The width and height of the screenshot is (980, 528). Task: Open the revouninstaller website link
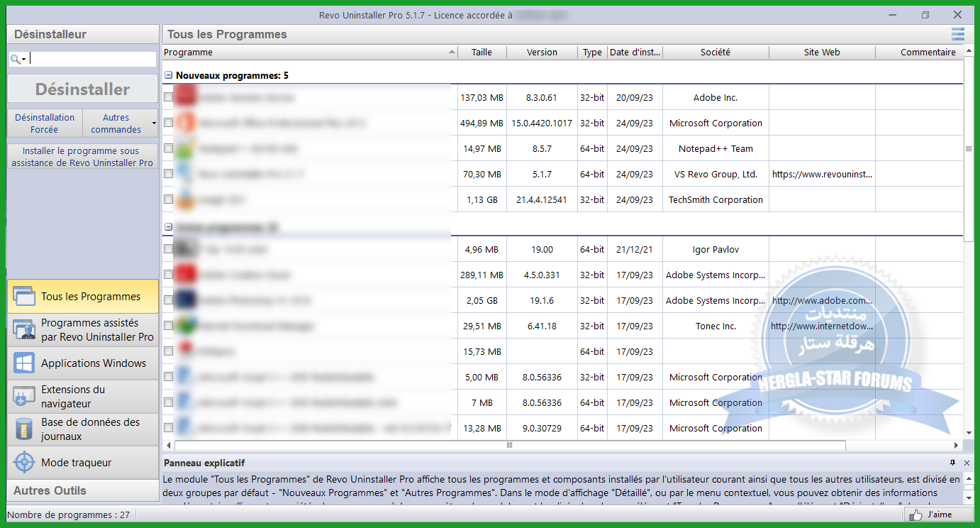click(x=822, y=174)
